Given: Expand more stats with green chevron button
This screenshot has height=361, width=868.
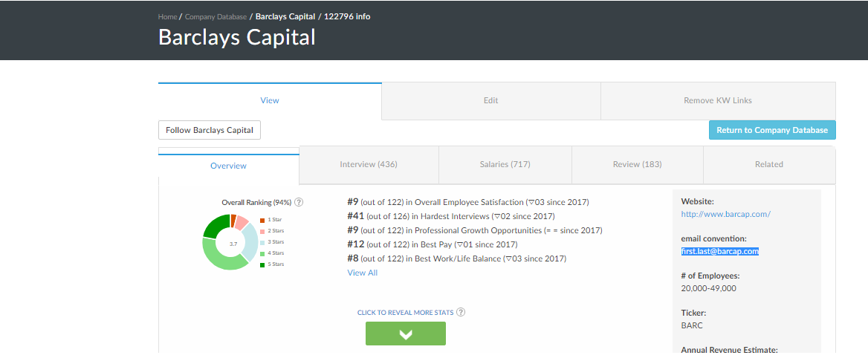Looking at the screenshot, I should (x=405, y=334).
